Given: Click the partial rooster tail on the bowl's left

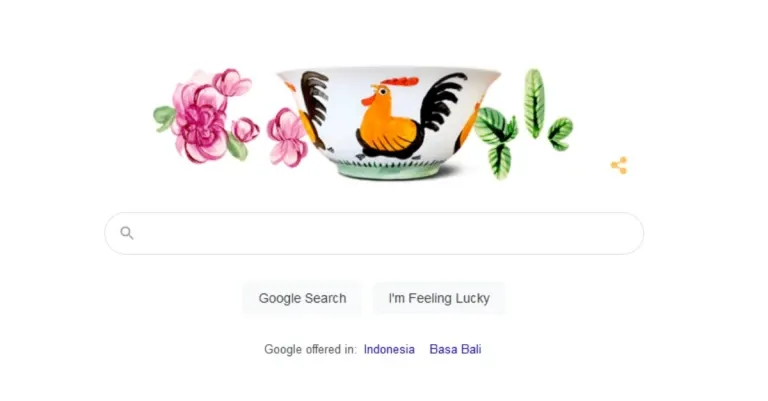Looking at the screenshot, I should click(x=313, y=109).
